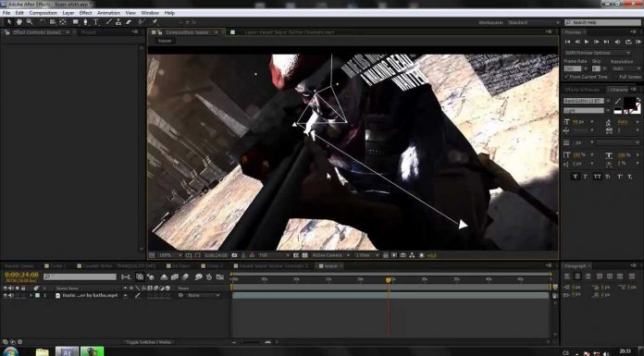Toggle loop option in Preview panel
This screenshot has width=644, height=356.
pyautogui.click(x=628, y=42)
